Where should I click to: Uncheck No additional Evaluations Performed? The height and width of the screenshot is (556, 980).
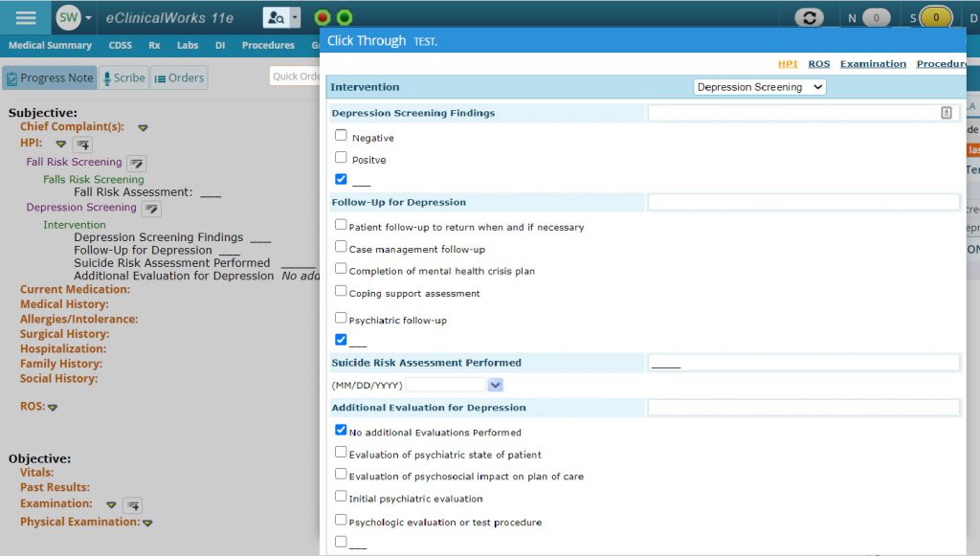[x=340, y=430]
